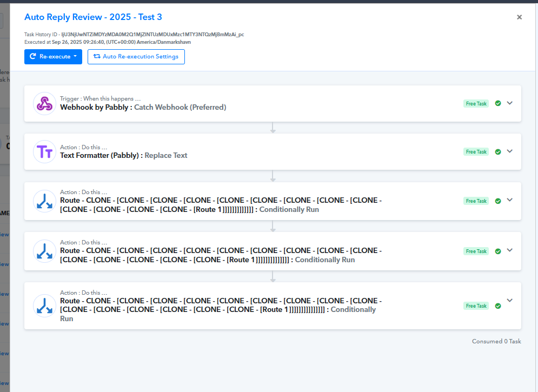The height and width of the screenshot is (392, 538).
Task: Click the Text Formatter purple Tt icon
Action: click(x=44, y=151)
